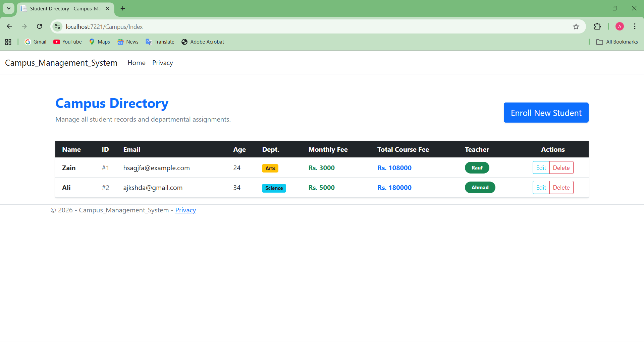Open the All Bookmarks folder
This screenshot has height=342, width=644.
click(617, 42)
